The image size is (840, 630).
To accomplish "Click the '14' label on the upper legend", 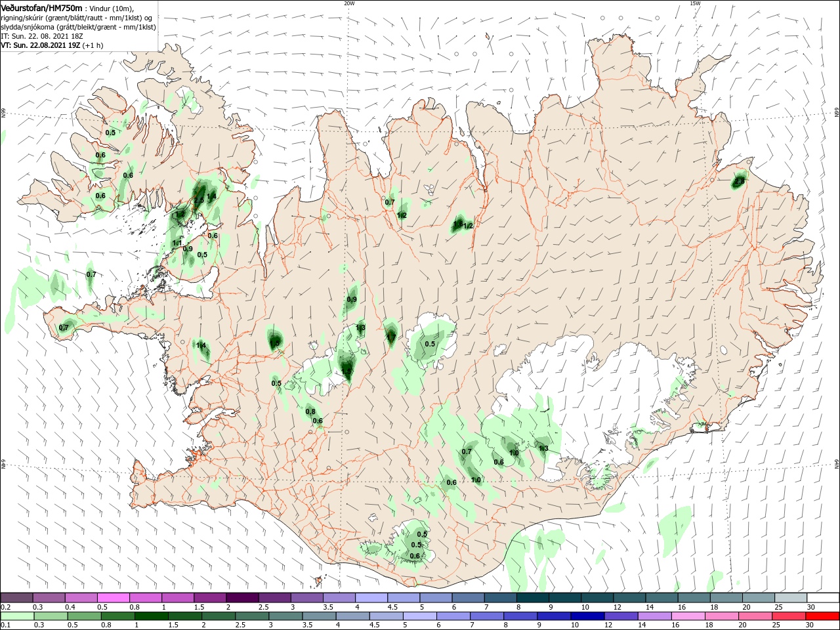I will click(649, 607).
